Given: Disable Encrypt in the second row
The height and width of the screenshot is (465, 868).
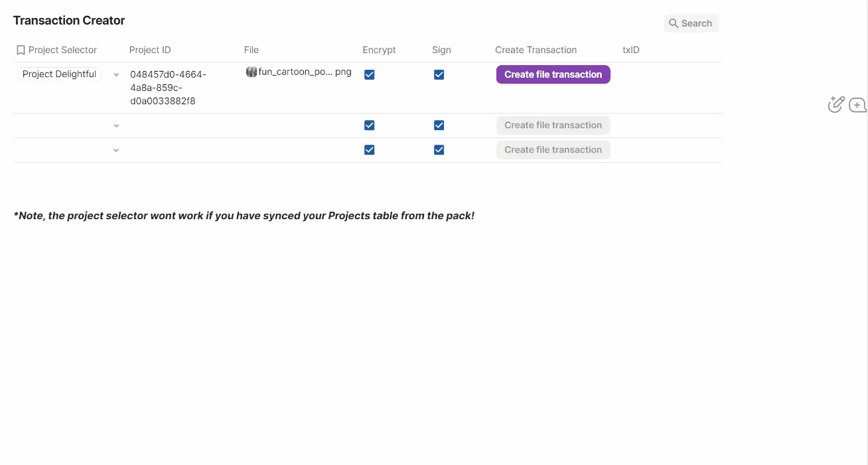Looking at the screenshot, I should coord(369,125).
